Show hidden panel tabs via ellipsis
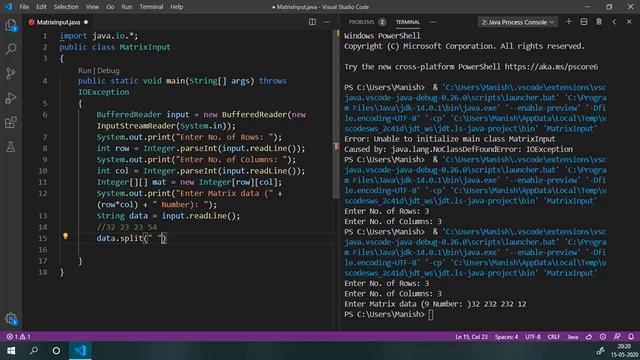This screenshot has width=640, height=360. click(433, 22)
